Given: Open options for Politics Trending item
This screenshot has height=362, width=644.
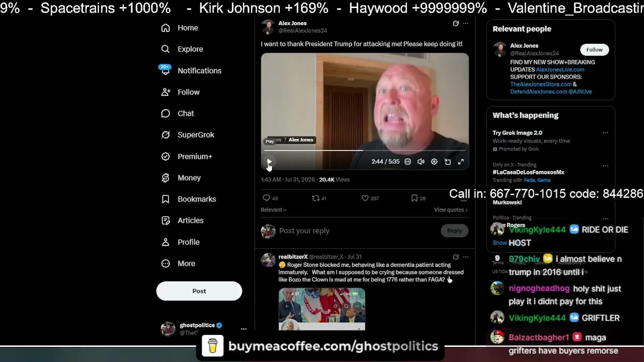Looking at the screenshot, I should (605, 218).
